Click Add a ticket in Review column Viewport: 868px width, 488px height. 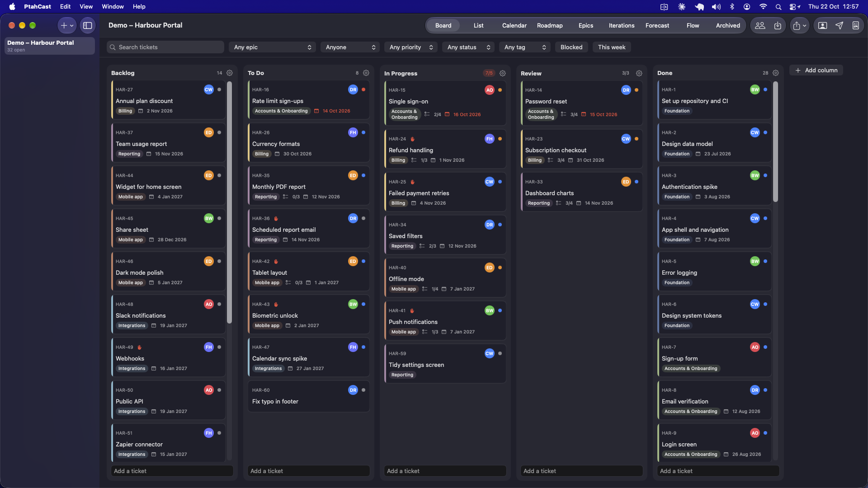(x=582, y=471)
